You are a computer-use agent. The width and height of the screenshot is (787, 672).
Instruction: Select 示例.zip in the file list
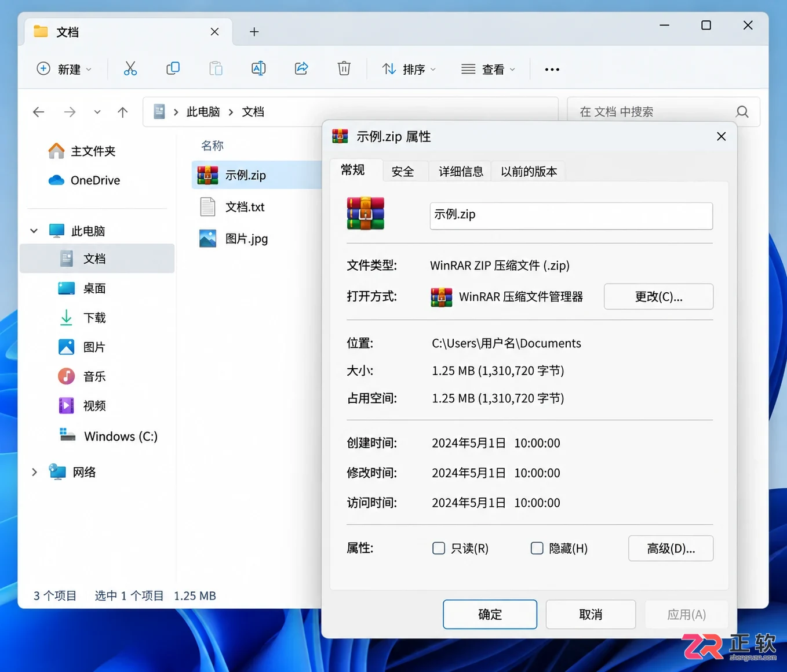[257, 175]
